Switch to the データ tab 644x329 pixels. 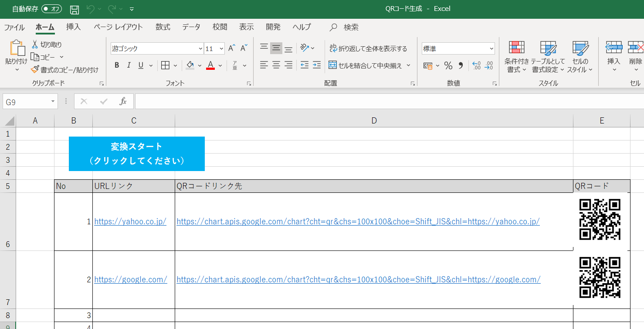click(191, 27)
